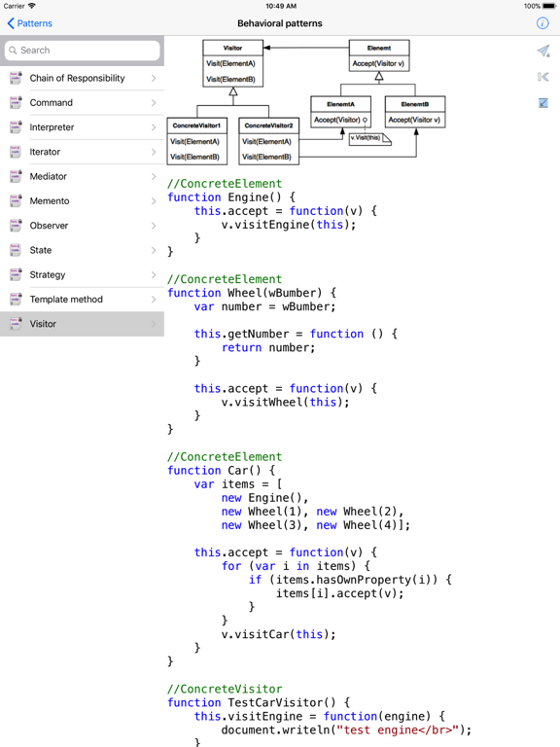Click the Visitor document icon

16,324
